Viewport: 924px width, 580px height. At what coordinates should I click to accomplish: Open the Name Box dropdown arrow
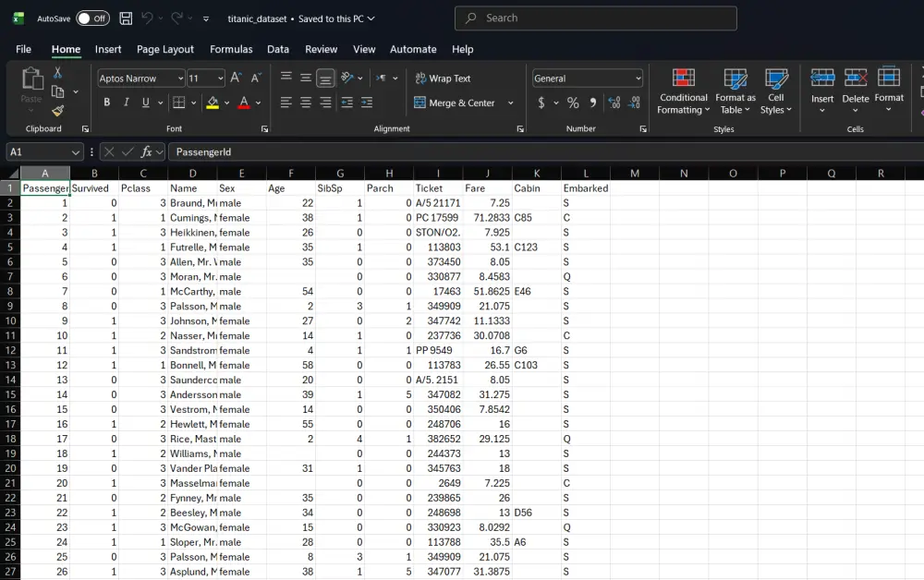click(76, 152)
